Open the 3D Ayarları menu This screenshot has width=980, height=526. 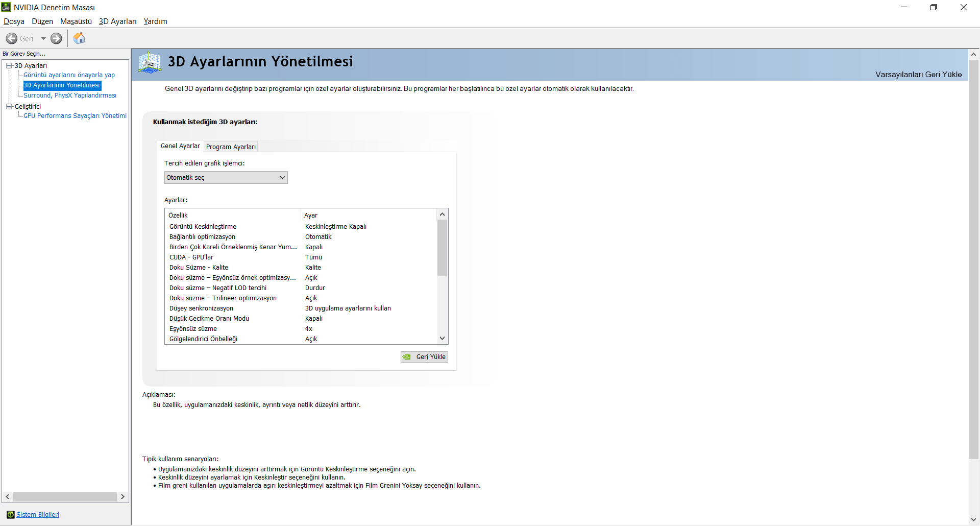(x=118, y=21)
